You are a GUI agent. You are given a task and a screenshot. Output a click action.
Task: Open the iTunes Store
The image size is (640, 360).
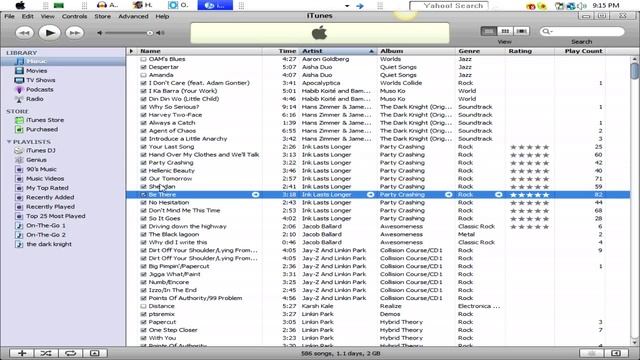[x=45, y=120]
